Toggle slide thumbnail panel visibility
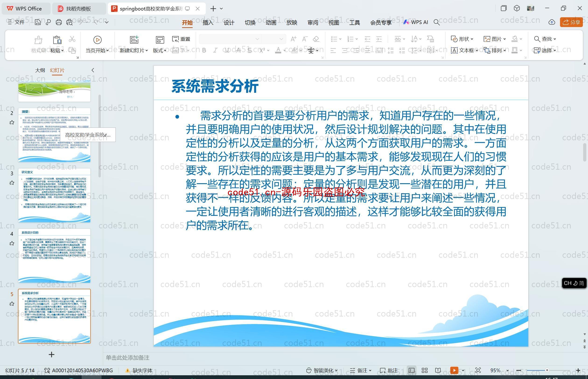The height and width of the screenshot is (379, 588). coord(93,70)
